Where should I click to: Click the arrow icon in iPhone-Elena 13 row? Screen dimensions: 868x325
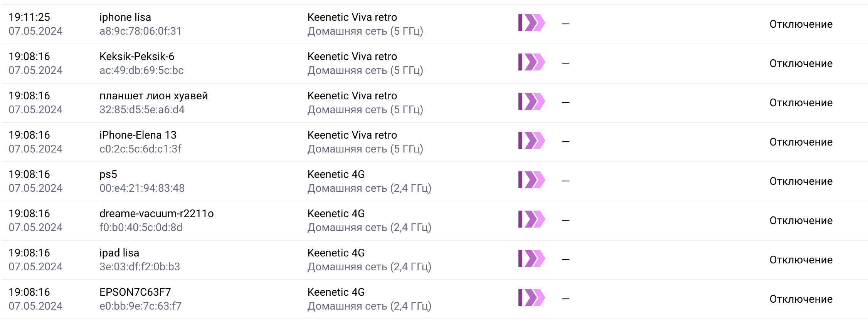click(x=532, y=141)
